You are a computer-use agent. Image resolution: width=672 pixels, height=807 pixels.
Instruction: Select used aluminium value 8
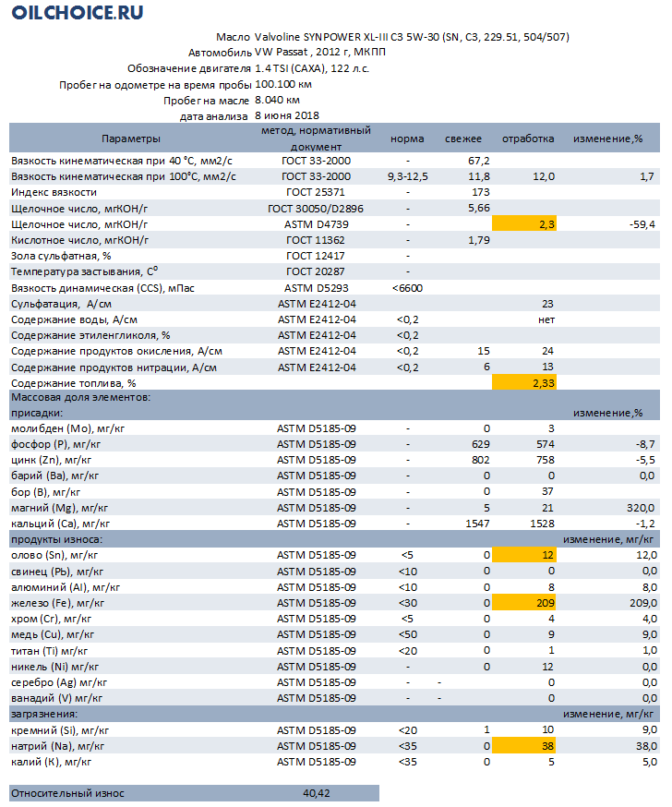tap(551, 587)
